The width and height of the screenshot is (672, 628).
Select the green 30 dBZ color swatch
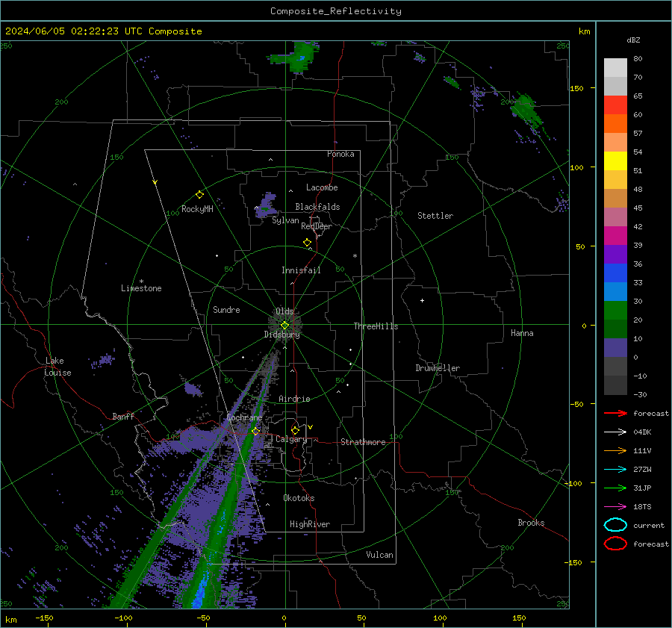pos(615,310)
